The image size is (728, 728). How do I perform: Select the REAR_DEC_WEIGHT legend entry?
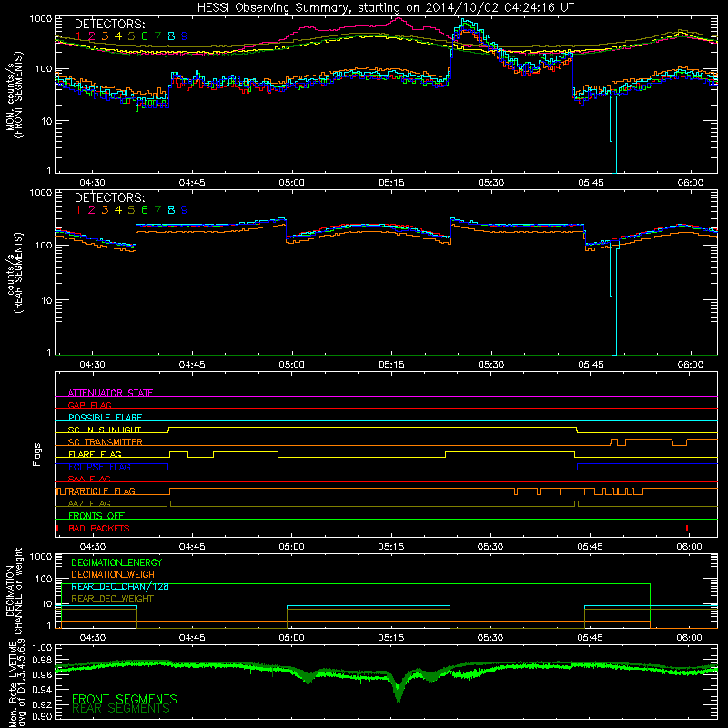pos(112,599)
